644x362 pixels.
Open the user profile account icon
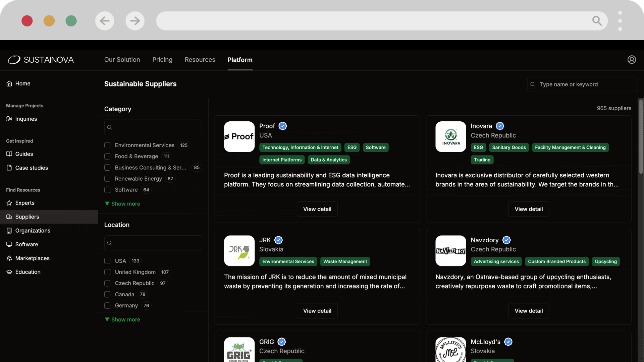[632, 60]
